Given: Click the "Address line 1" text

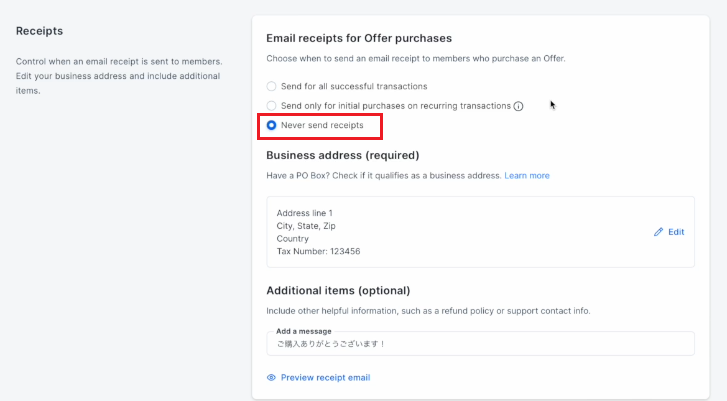Looking at the screenshot, I should click(x=305, y=213).
